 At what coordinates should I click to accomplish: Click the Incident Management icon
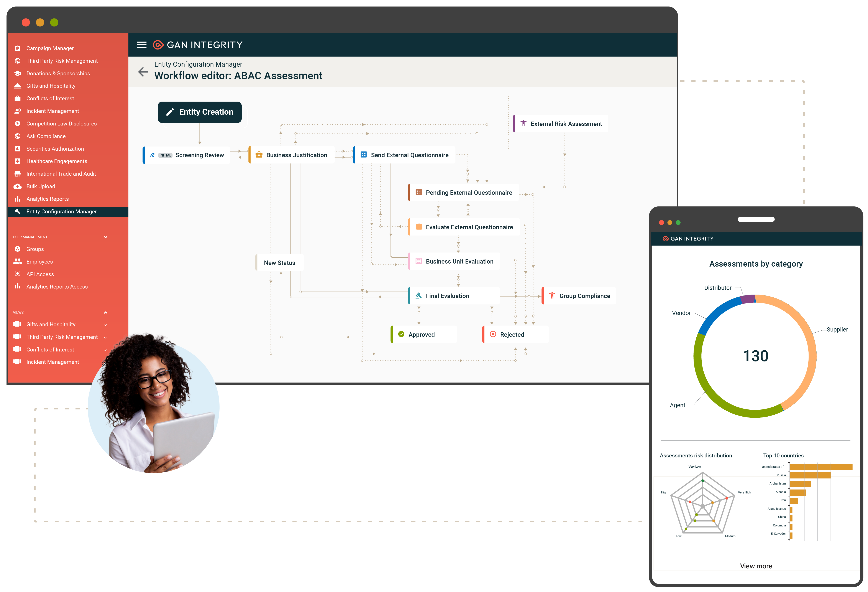coord(18,111)
